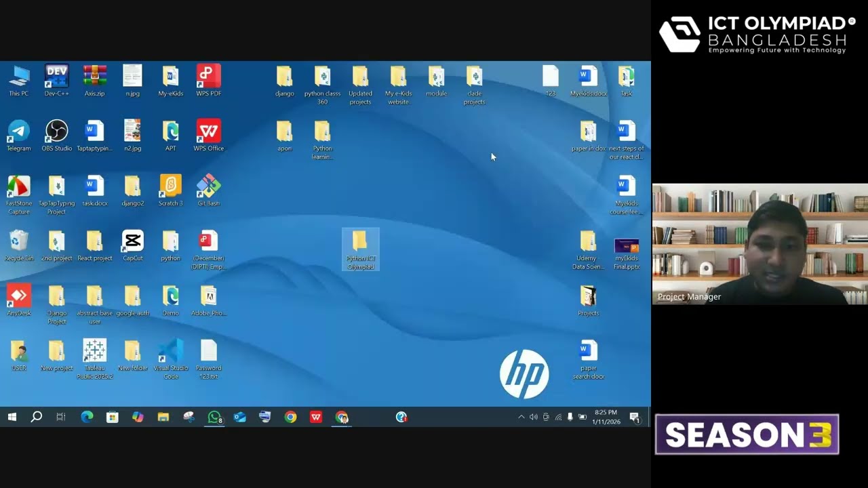Open the python class 360 folder
The width and height of the screenshot is (868, 488).
(x=323, y=85)
